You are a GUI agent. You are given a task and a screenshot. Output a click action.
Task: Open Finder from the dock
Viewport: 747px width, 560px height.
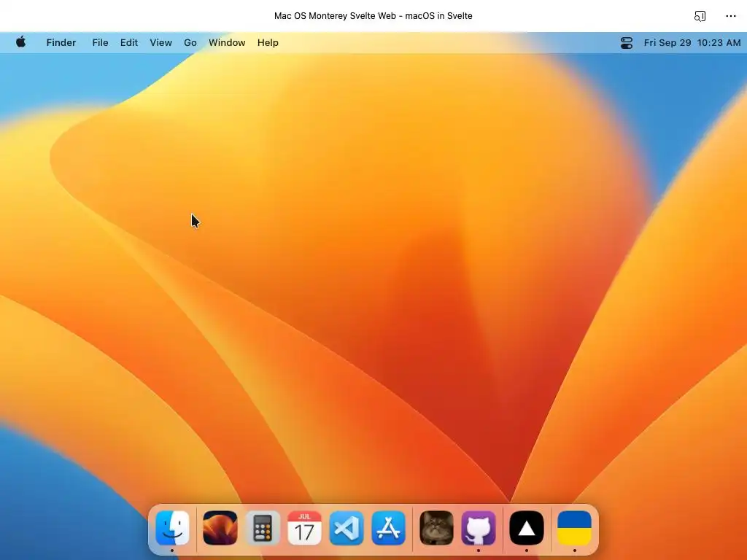[x=172, y=528]
